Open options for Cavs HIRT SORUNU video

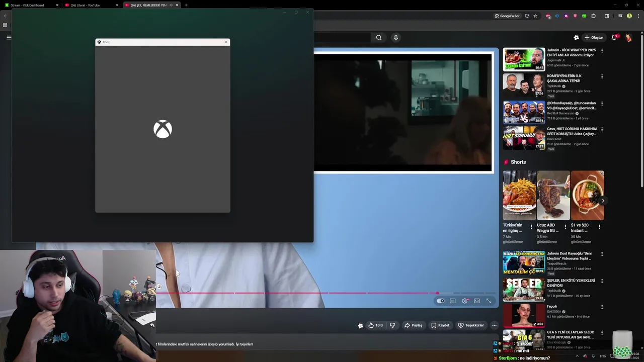[602, 129]
